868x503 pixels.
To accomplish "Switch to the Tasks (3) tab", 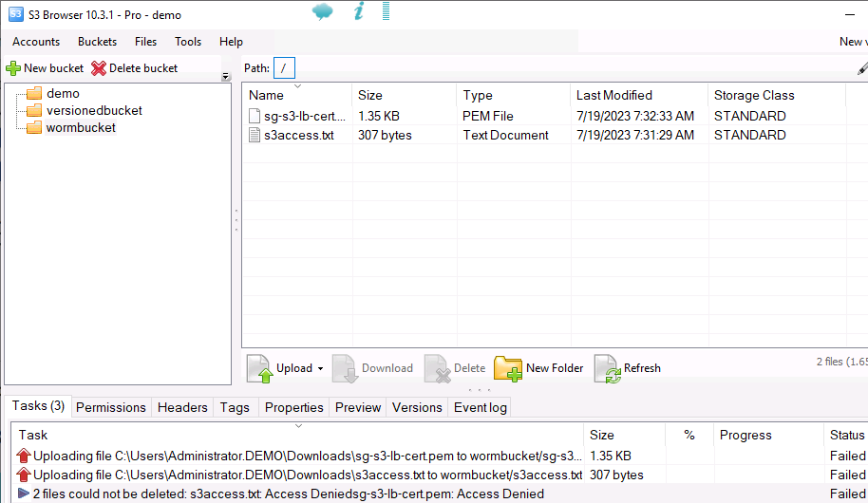I will 38,406.
